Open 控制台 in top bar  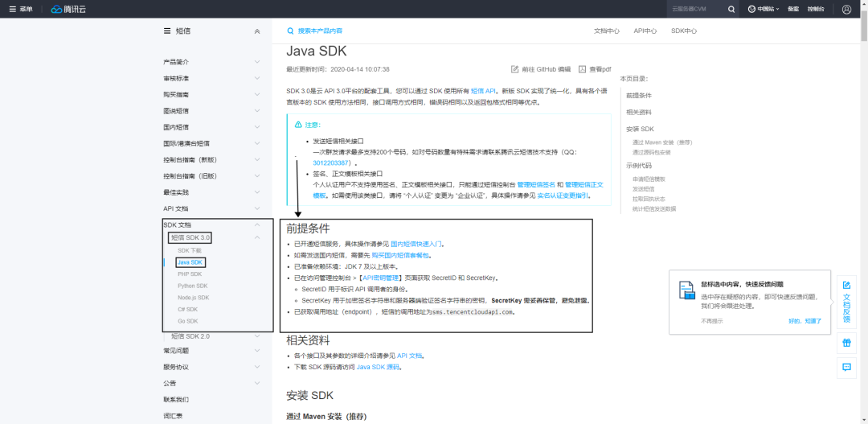(x=816, y=9)
